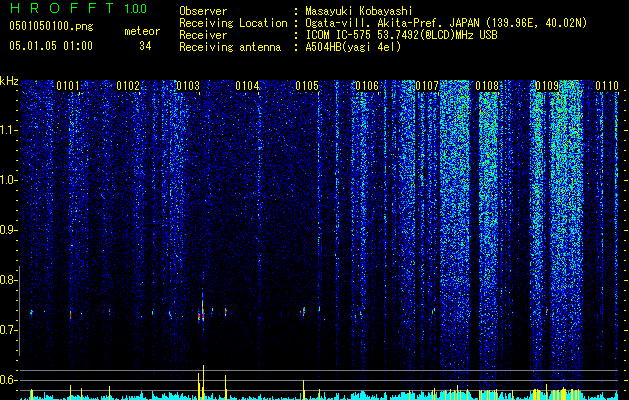
Task: Click time marker 0106
Action: [367, 86]
